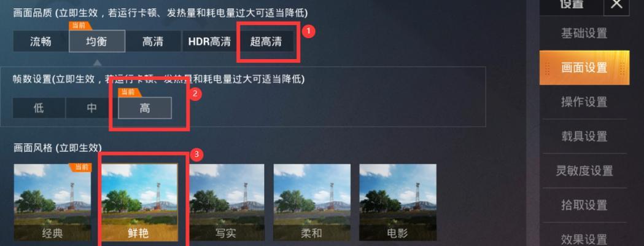Set frame rate to 高
The height and width of the screenshot is (246, 644).
[145, 108]
